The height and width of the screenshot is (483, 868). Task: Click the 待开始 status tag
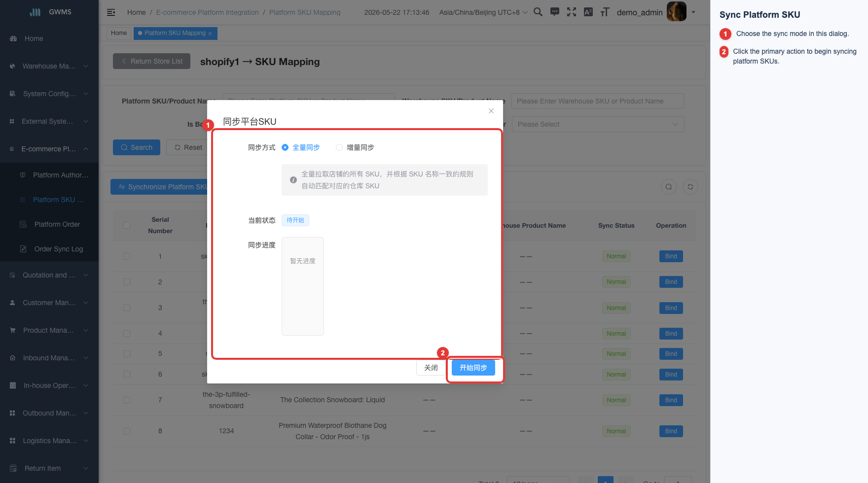(295, 220)
